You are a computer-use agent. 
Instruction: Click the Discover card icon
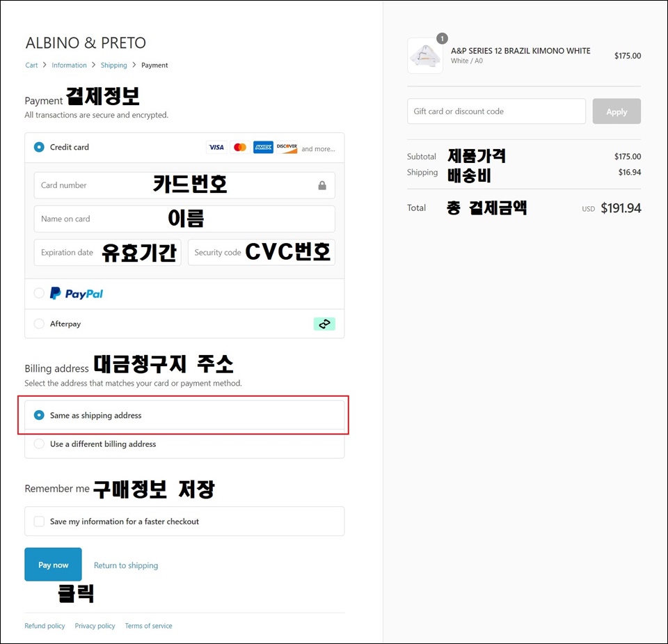tap(287, 147)
